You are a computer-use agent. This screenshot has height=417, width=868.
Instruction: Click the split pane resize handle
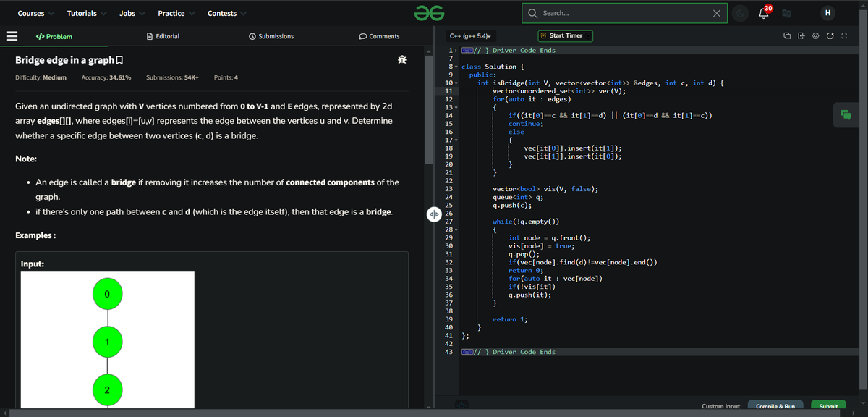[434, 214]
